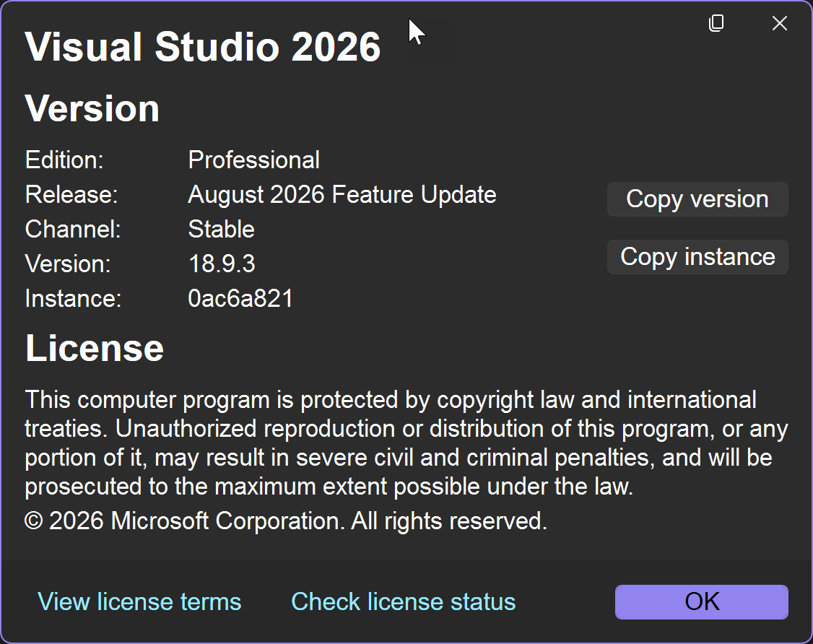Click the Professional edition value
Image resolution: width=813 pixels, height=644 pixels.
click(253, 160)
